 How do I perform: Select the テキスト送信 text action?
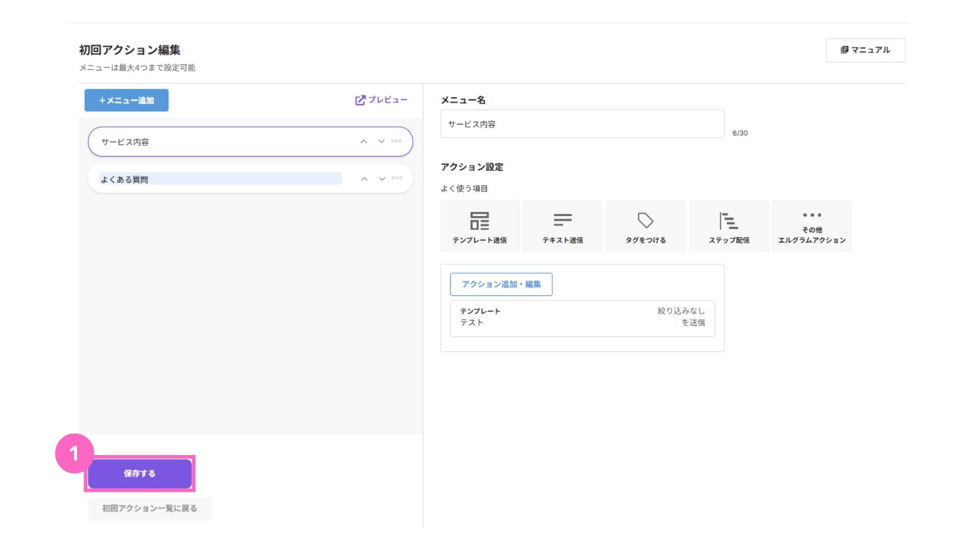(562, 226)
